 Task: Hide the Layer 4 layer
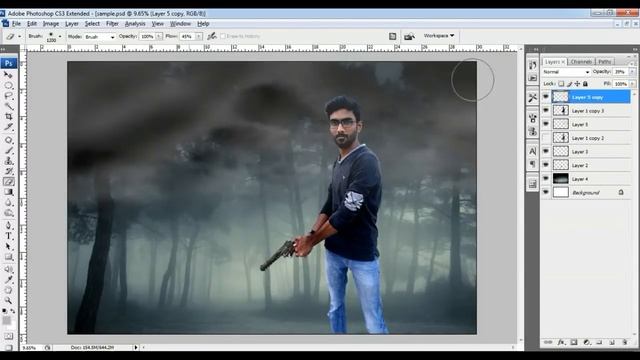point(546,179)
